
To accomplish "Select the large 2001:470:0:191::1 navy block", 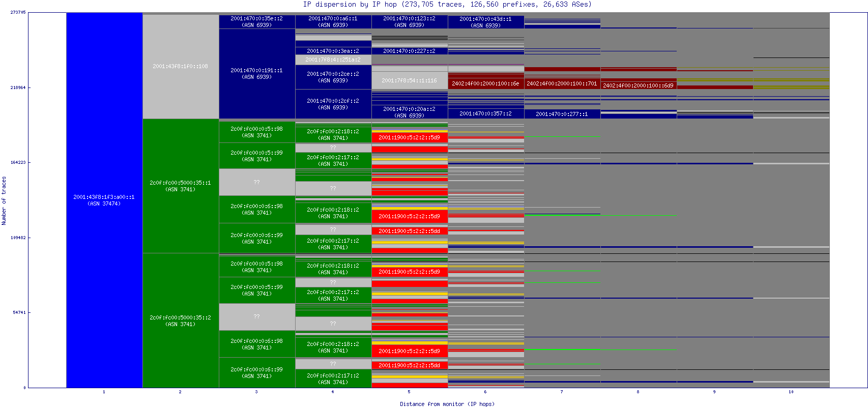I will pyautogui.click(x=257, y=74).
